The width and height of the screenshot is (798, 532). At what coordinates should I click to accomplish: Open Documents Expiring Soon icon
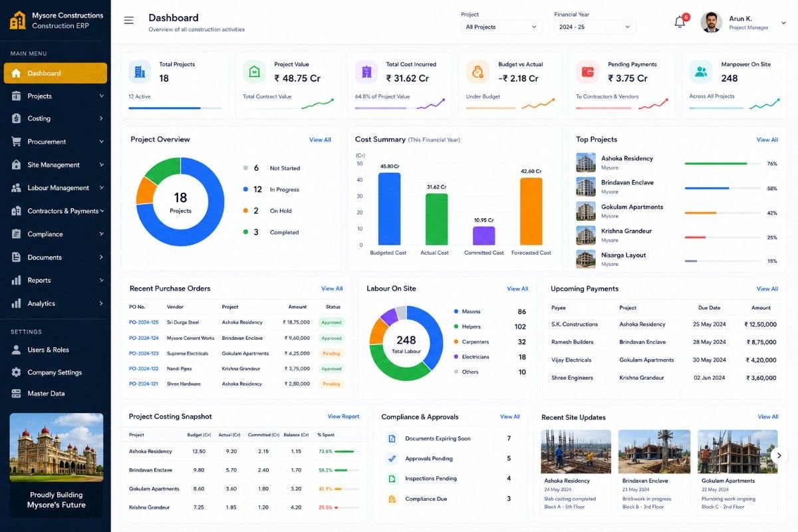pos(392,439)
